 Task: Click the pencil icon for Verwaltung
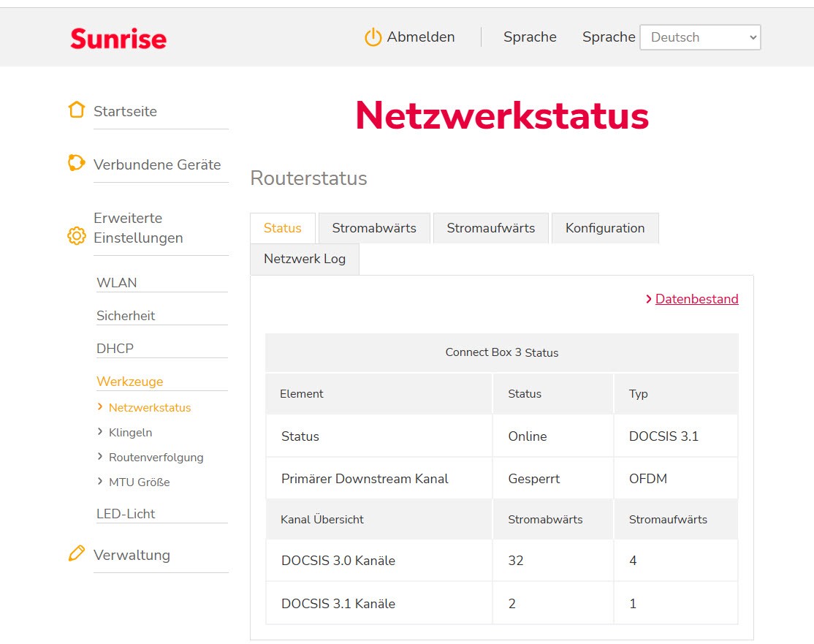coord(77,554)
